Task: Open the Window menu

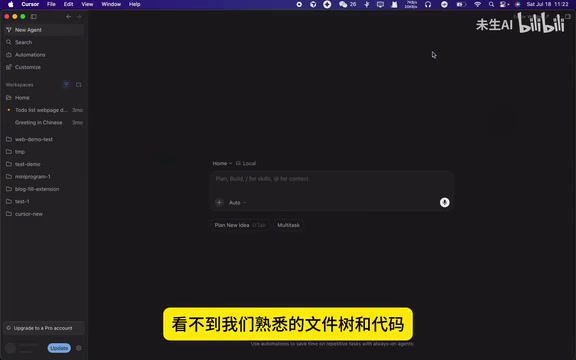Action: coord(111,4)
